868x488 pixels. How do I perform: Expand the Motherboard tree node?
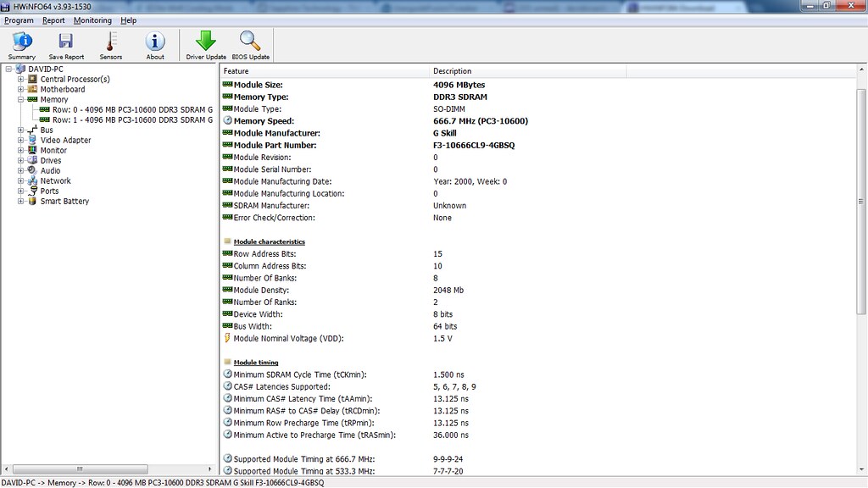point(21,90)
